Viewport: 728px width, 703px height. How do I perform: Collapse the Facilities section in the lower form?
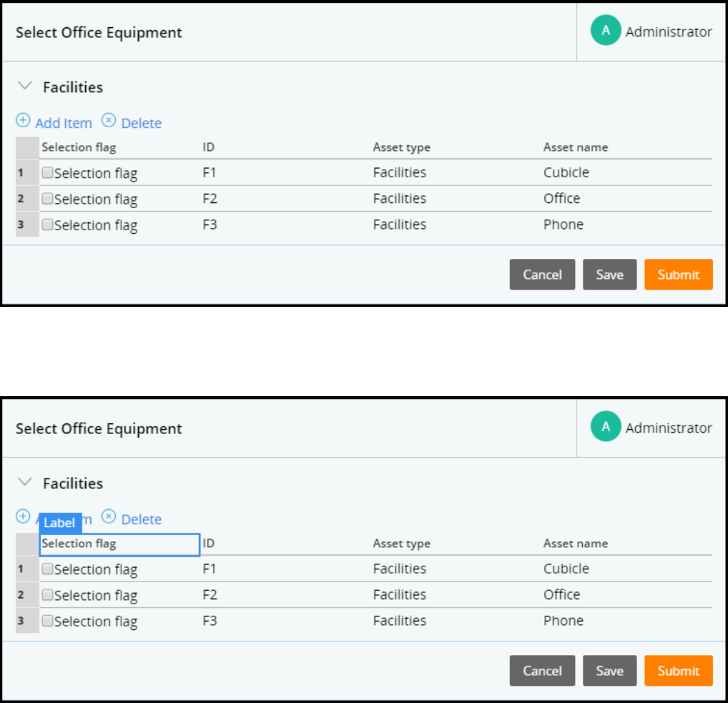pyautogui.click(x=25, y=482)
